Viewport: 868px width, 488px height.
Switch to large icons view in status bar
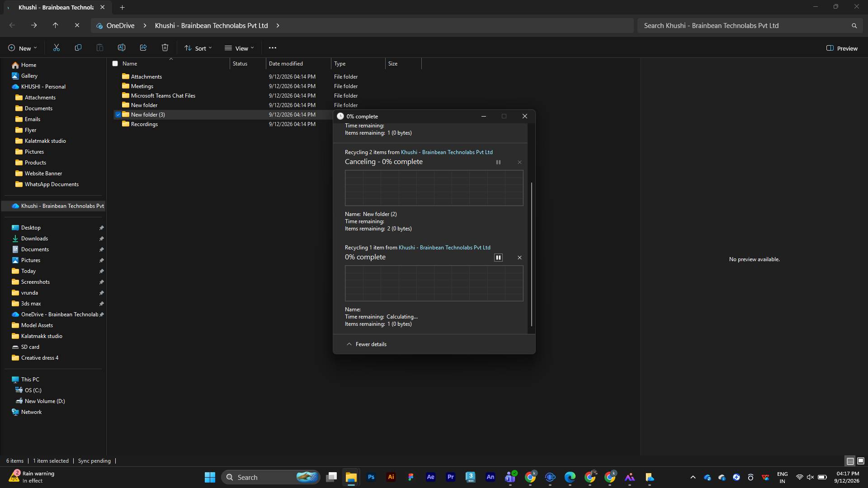(861, 461)
